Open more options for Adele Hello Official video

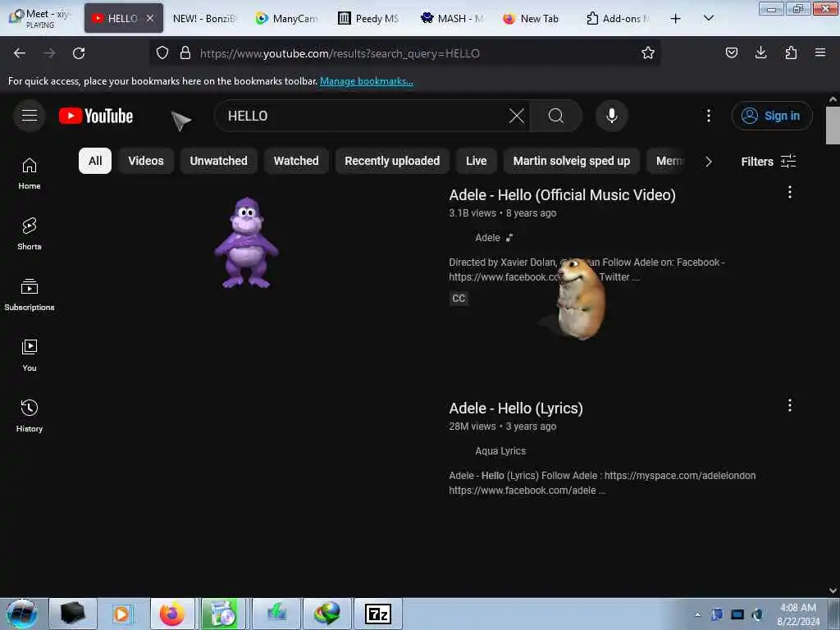pyautogui.click(x=790, y=192)
